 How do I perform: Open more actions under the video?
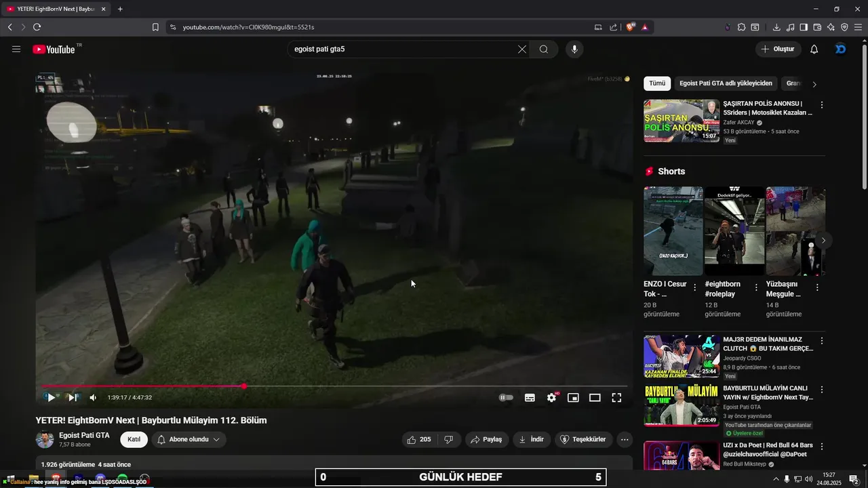(625, 439)
